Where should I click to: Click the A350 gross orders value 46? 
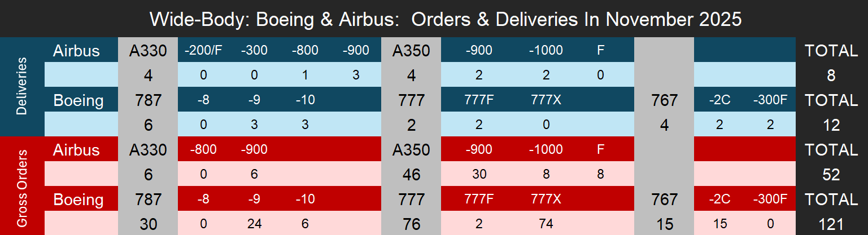tap(411, 175)
